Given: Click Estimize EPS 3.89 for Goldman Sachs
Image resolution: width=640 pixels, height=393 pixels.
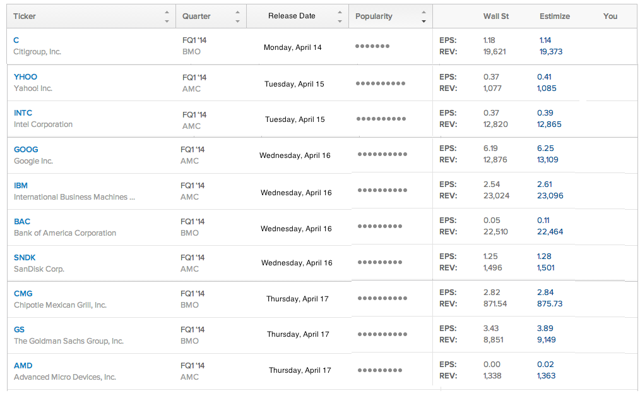Looking at the screenshot, I should (545, 328).
